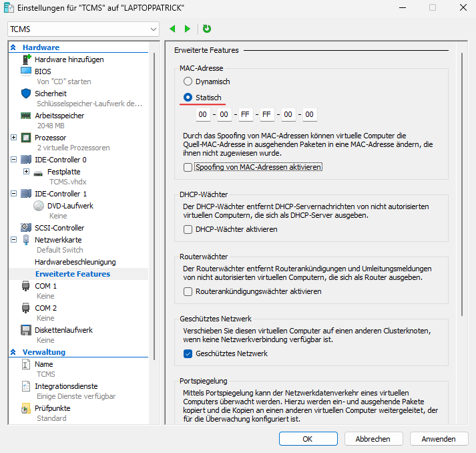Click the green back navigation arrow

[x=172, y=29]
